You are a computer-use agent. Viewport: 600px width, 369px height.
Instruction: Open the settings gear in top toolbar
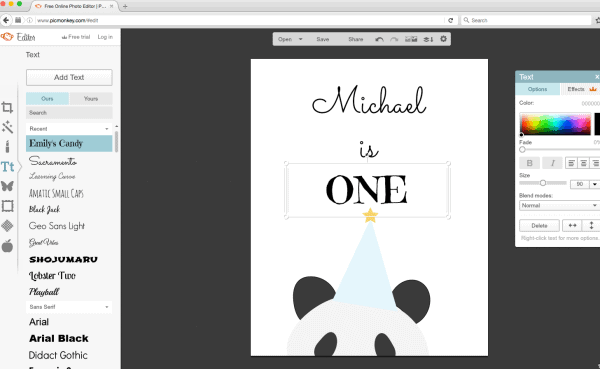coord(443,39)
